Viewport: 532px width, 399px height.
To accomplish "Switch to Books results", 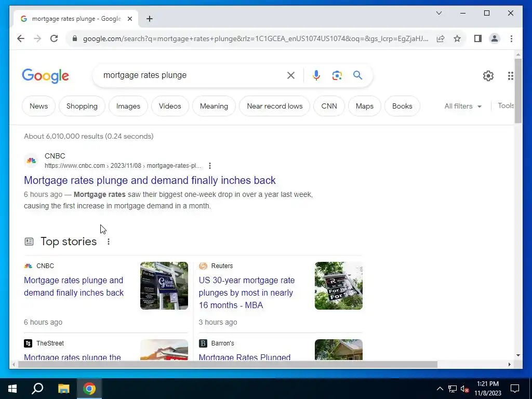I will 402,106.
